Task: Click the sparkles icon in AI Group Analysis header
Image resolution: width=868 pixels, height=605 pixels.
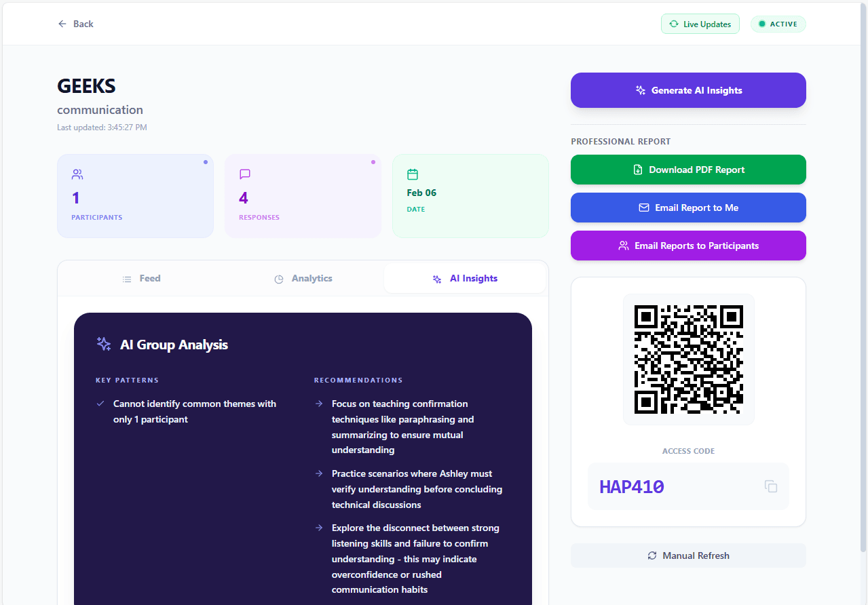Action: point(103,344)
